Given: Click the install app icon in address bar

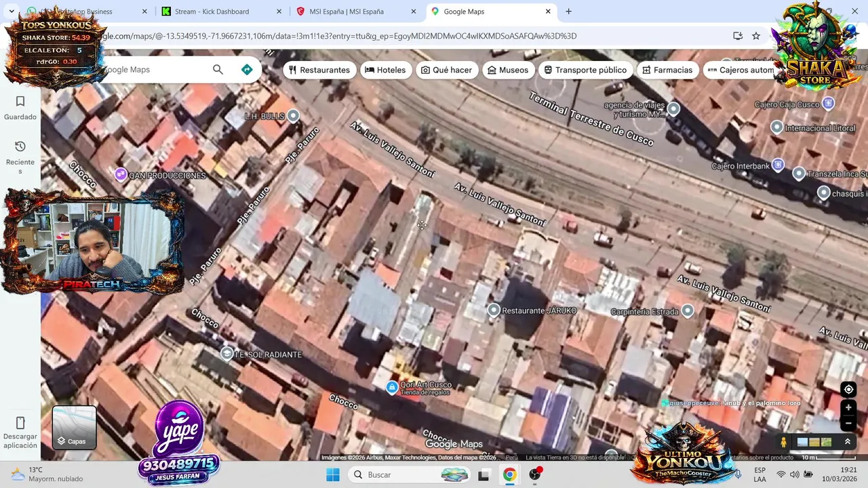Looking at the screenshot, I should click(x=738, y=36).
